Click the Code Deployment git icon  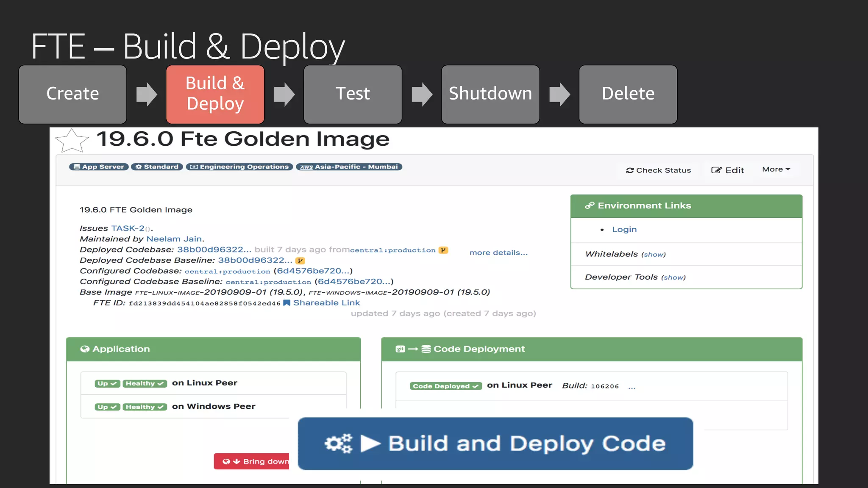[x=400, y=349]
